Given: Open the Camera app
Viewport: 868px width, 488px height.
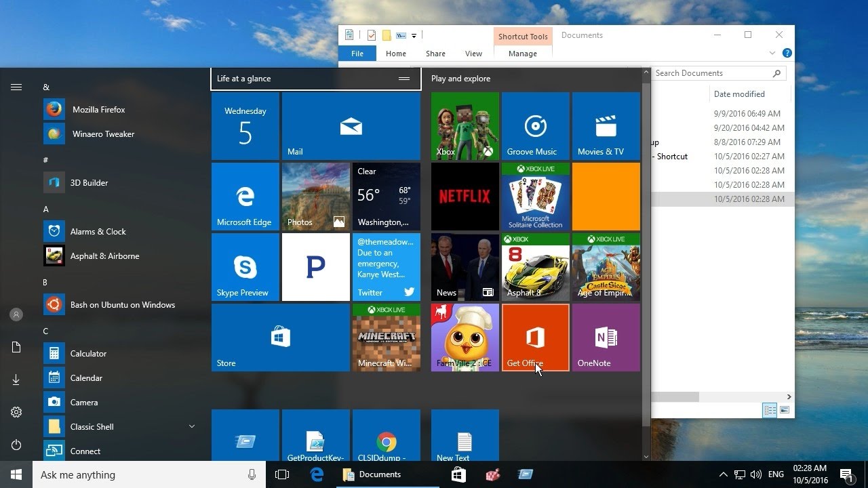Looking at the screenshot, I should coord(122,402).
